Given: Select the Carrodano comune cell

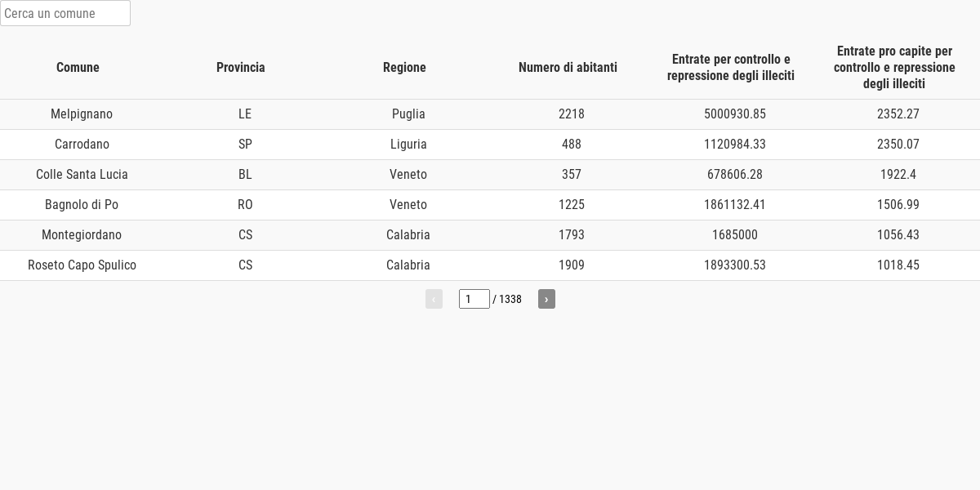Looking at the screenshot, I should click(x=82, y=145).
